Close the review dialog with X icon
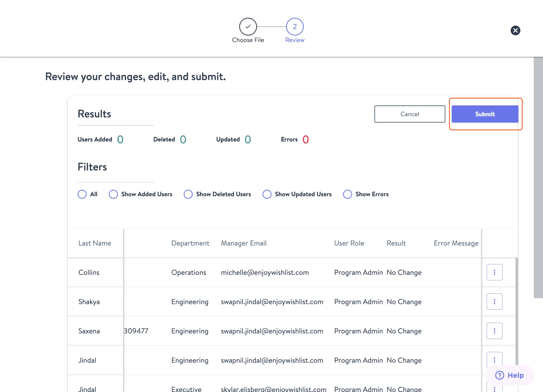The width and height of the screenshot is (543, 392). [515, 31]
